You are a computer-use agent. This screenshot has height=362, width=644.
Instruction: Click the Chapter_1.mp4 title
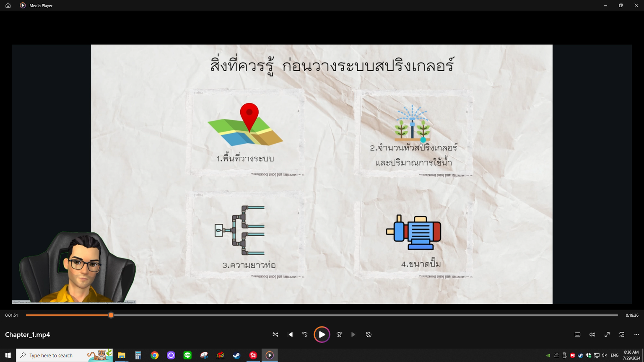point(28,334)
